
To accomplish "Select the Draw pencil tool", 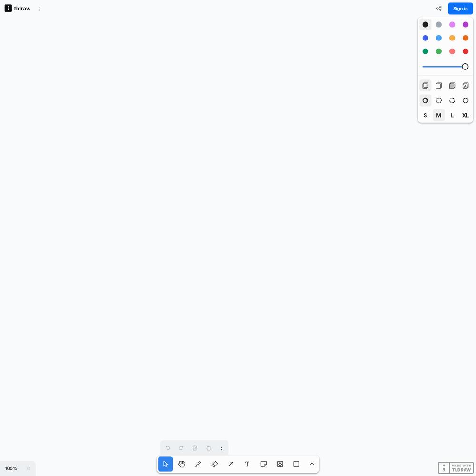I will click(198, 464).
